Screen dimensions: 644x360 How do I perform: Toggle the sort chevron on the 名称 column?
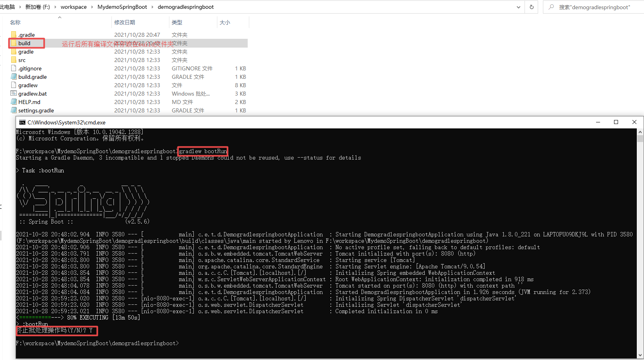click(x=59, y=17)
